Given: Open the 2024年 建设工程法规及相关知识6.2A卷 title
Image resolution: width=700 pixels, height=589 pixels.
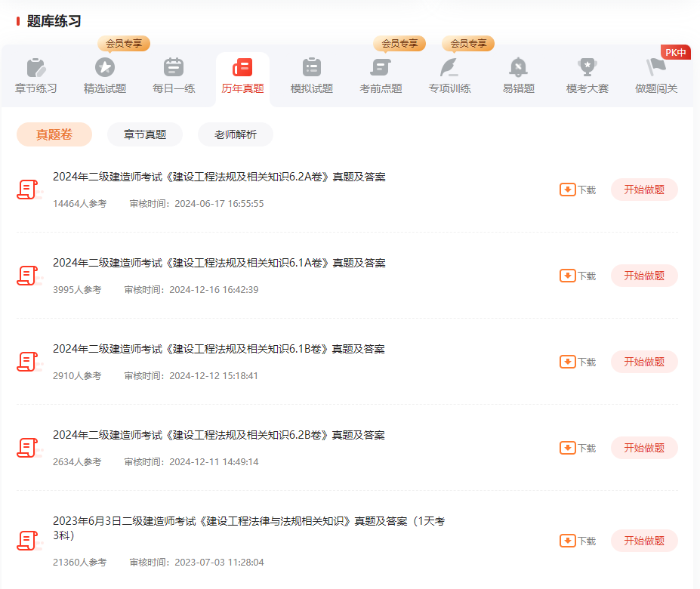Looking at the screenshot, I should click(219, 177).
